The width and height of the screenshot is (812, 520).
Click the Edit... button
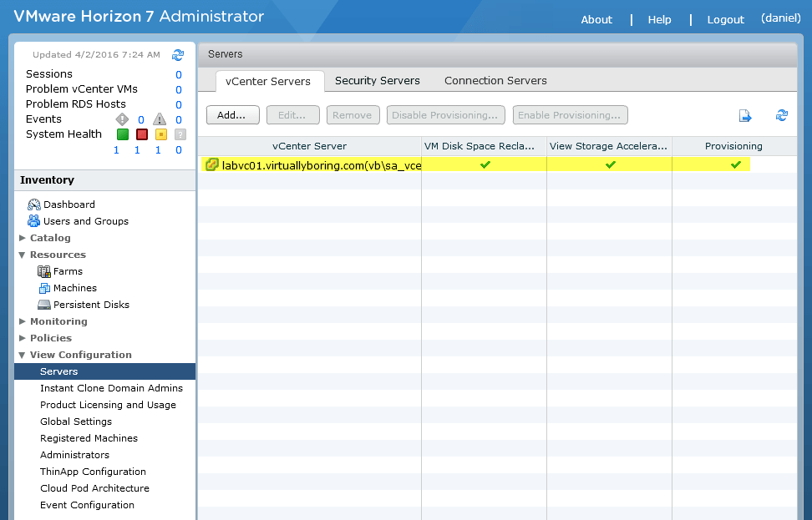tap(293, 115)
